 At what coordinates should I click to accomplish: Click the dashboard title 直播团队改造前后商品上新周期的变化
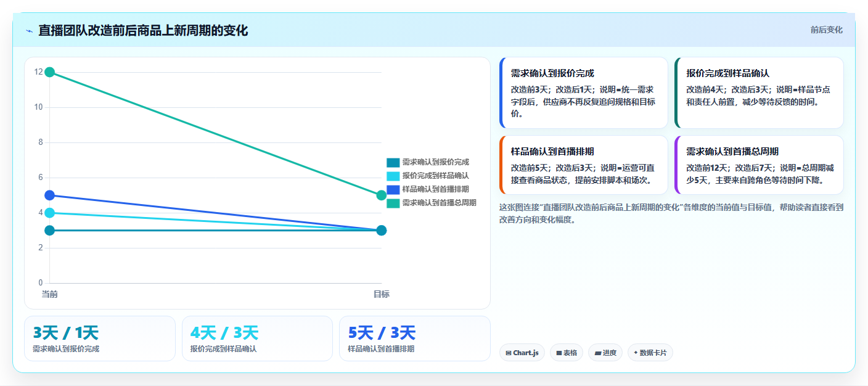coord(143,31)
